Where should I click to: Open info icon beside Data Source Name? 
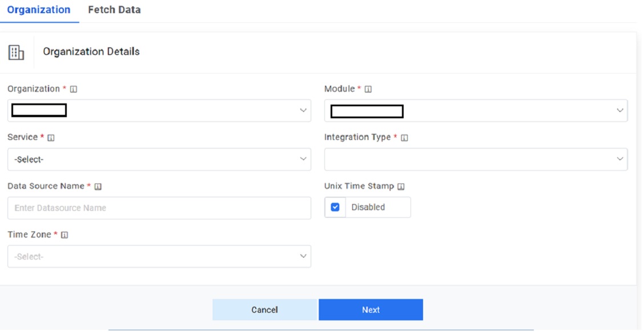(98, 186)
